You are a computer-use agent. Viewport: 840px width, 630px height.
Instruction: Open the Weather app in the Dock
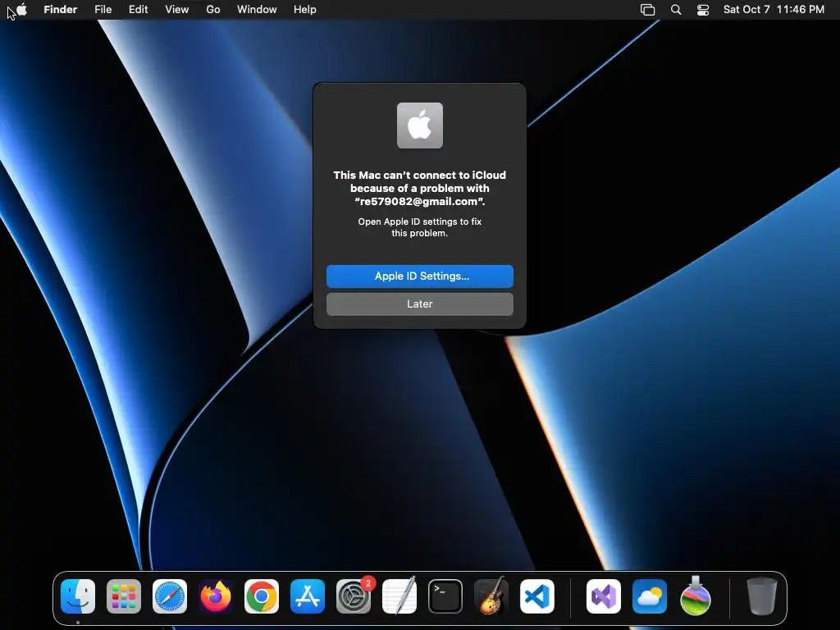click(650, 596)
